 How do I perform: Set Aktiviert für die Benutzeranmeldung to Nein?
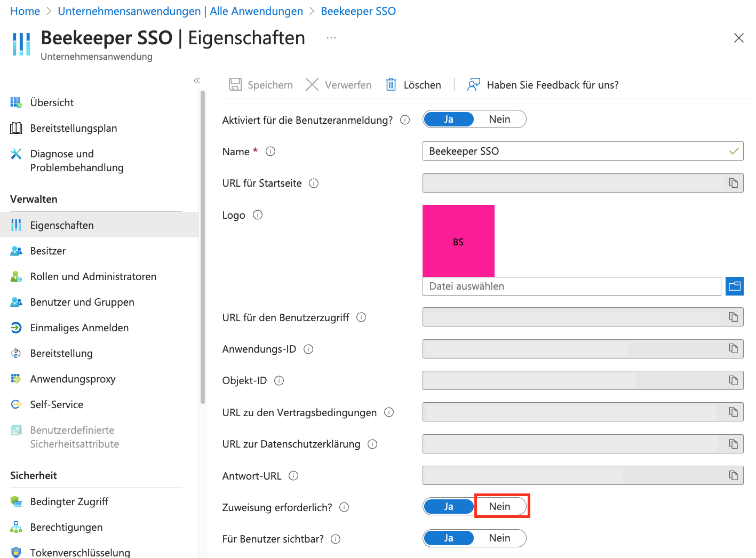[x=500, y=119]
